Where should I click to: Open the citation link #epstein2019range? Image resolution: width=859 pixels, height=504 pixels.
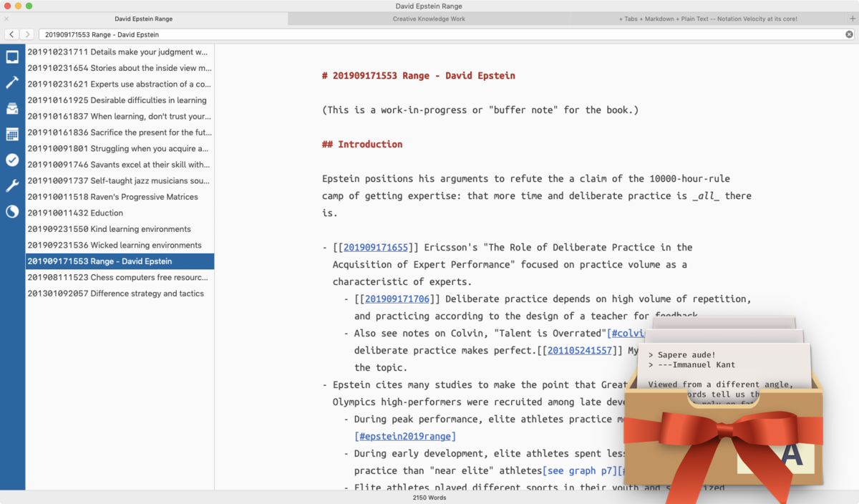[405, 437]
